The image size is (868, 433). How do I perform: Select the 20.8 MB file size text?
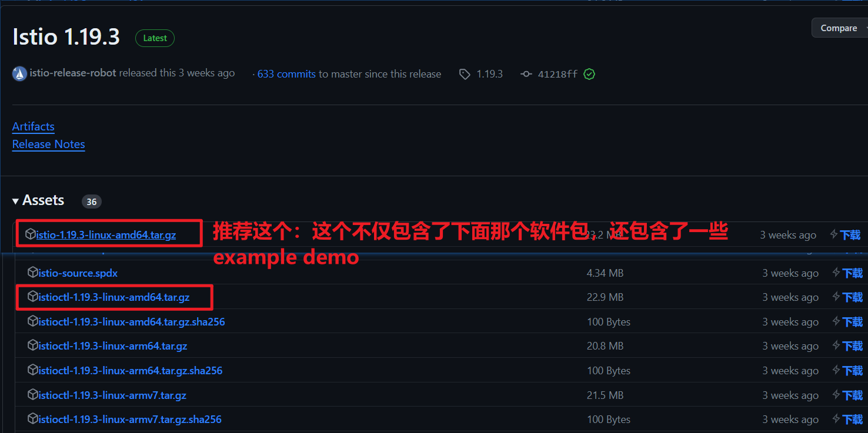(x=605, y=346)
